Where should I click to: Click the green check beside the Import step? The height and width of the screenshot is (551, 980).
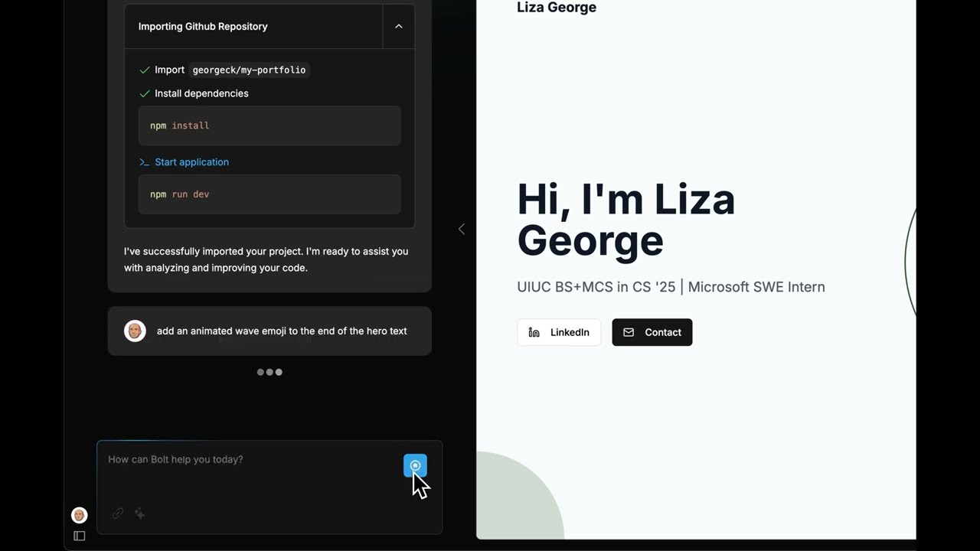[x=145, y=70]
